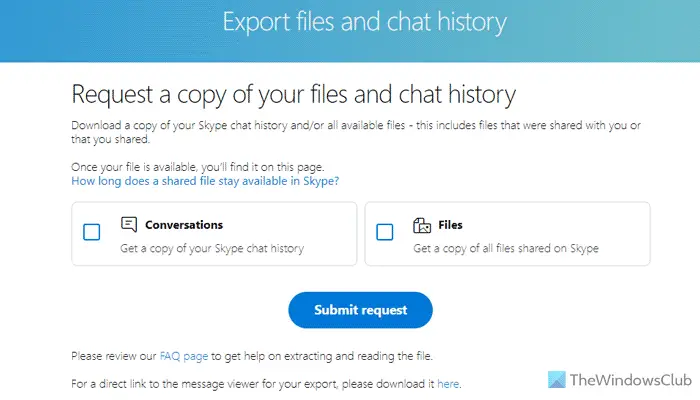Click the 'Please review our' sentence text
The width and height of the screenshot is (700, 400).
252,356
